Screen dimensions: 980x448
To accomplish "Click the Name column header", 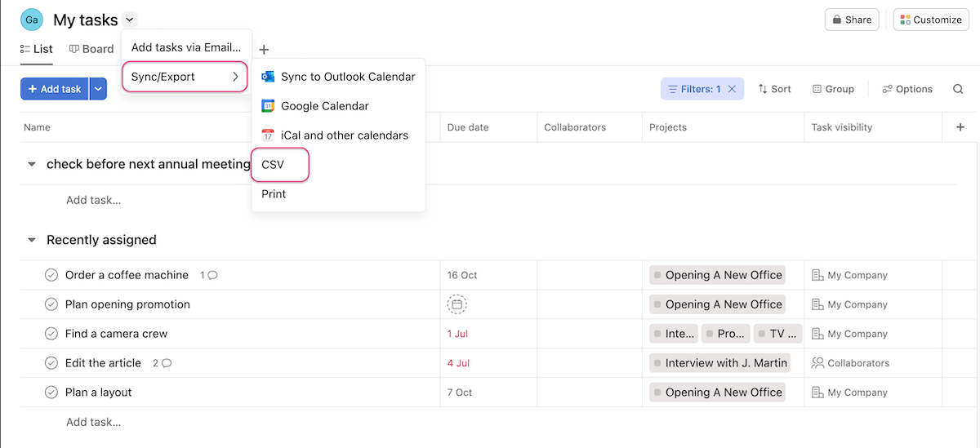I will coord(37,127).
